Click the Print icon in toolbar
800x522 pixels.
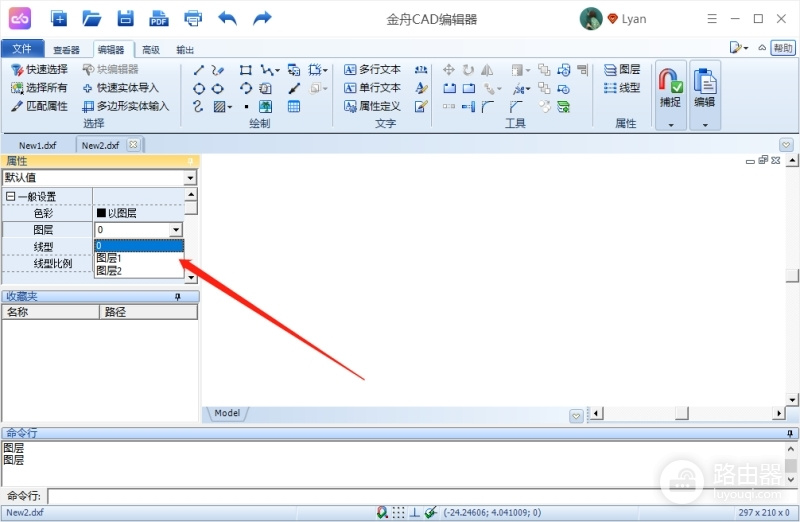coord(193,19)
